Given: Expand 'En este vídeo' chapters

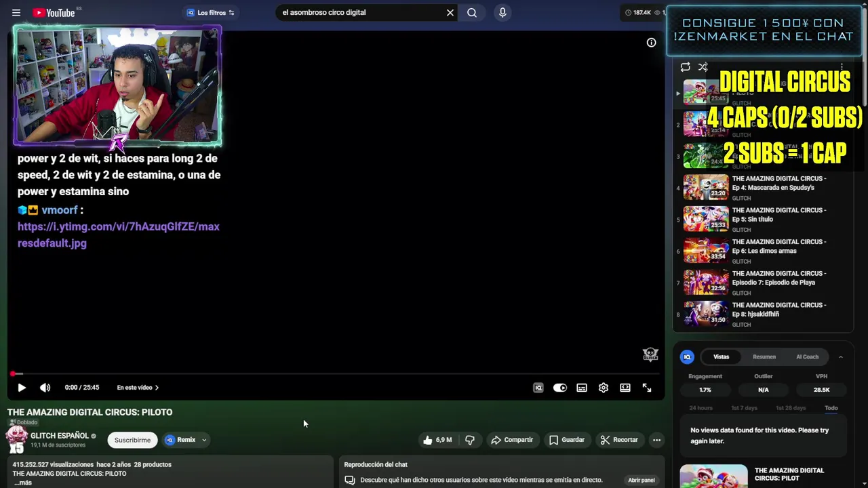Looking at the screenshot, I should 138,388.
